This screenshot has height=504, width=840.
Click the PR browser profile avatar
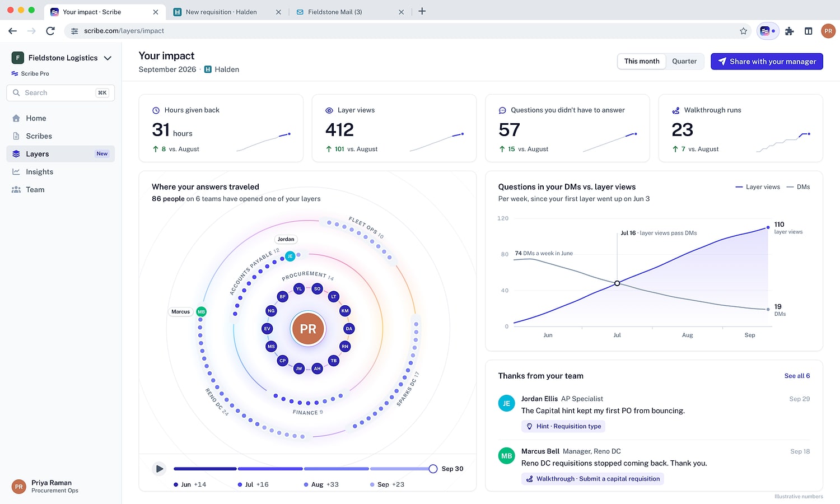[828, 31]
